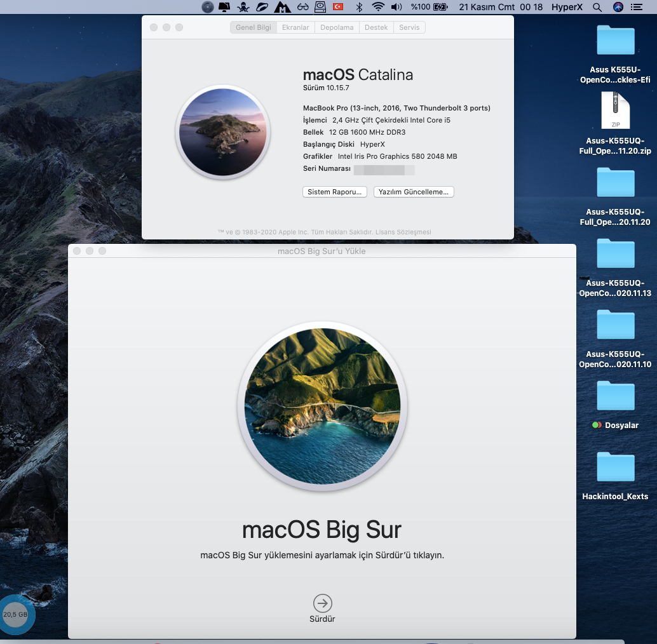Image resolution: width=657 pixels, height=644 pixels.
Task: Click the Siri icon in menu bar
Action: pyautogui.click(x=618, y=7)
